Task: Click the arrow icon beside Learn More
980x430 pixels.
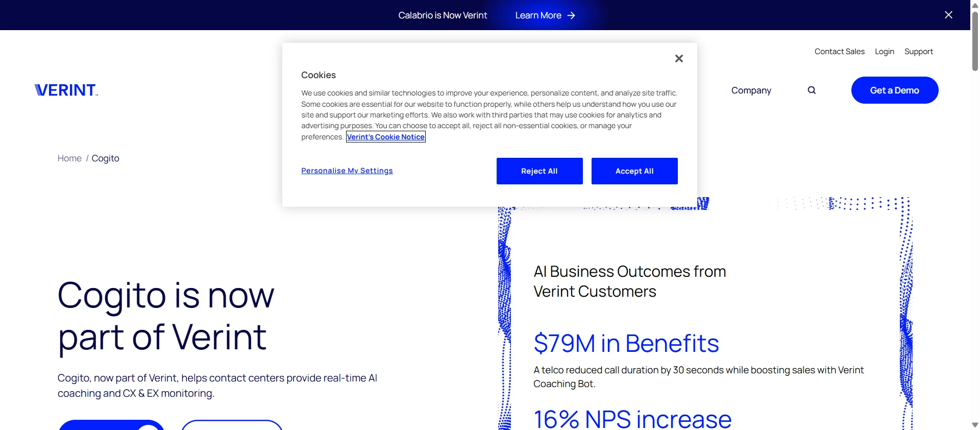Action: 571,15
